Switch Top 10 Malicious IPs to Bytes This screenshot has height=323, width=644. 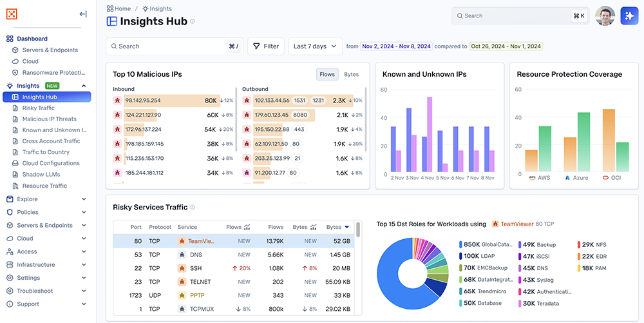pos(351,75)
